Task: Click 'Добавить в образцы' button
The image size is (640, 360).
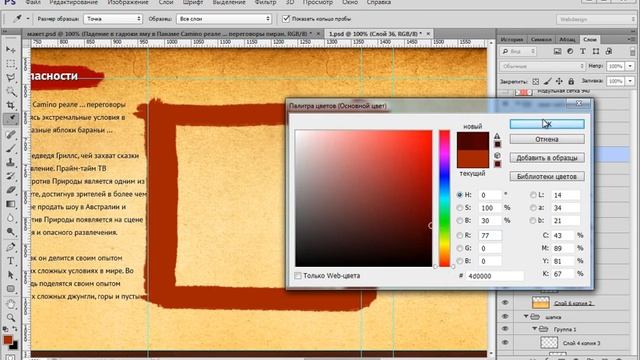Action: 547,158
